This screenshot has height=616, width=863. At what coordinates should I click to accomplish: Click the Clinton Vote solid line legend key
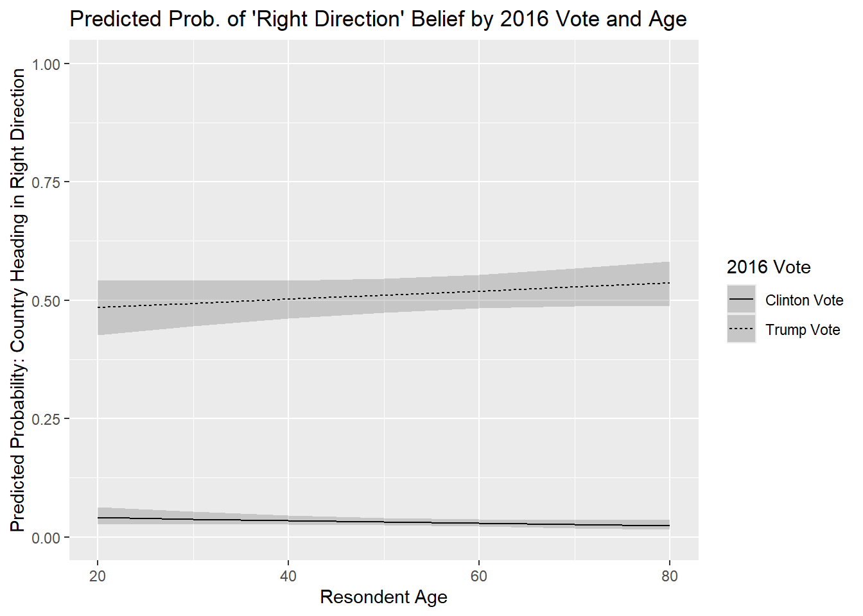pos(741,300)
